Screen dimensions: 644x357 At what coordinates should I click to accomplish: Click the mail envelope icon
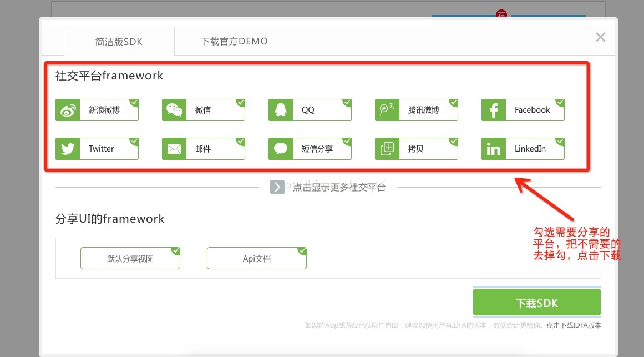coord(174,148)
